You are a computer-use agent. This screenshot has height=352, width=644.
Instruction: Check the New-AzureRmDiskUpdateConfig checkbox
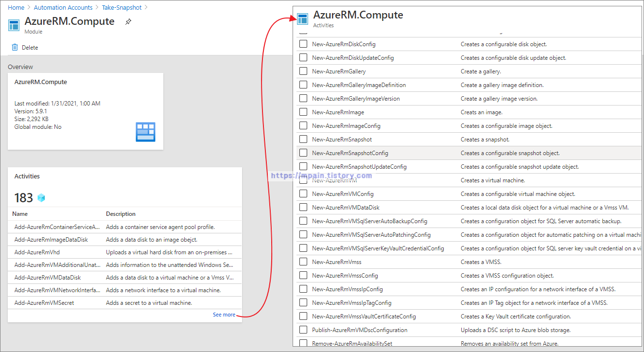click(303, 57)
